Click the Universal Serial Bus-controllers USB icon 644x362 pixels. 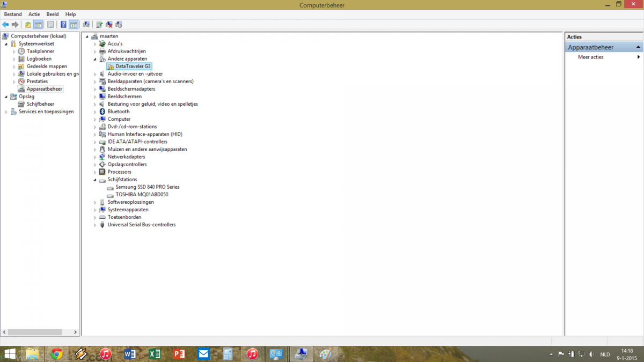click(x=102, y=225)
